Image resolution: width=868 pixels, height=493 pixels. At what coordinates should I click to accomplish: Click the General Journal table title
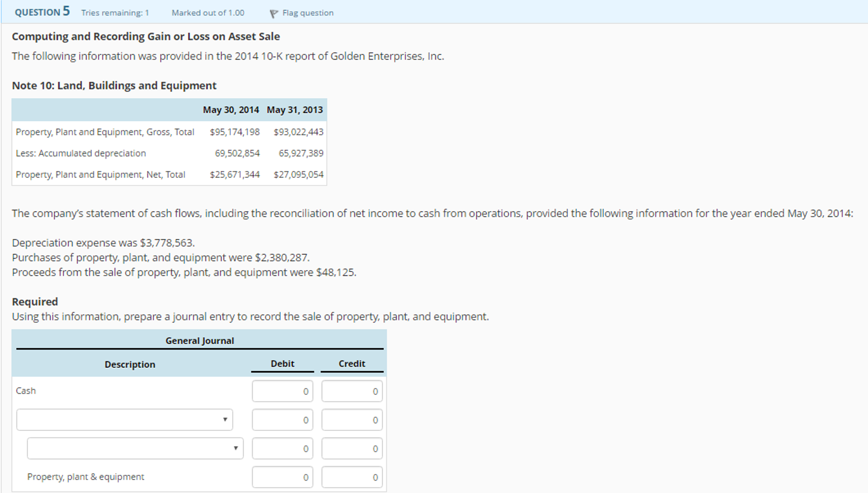coord(199,341)
